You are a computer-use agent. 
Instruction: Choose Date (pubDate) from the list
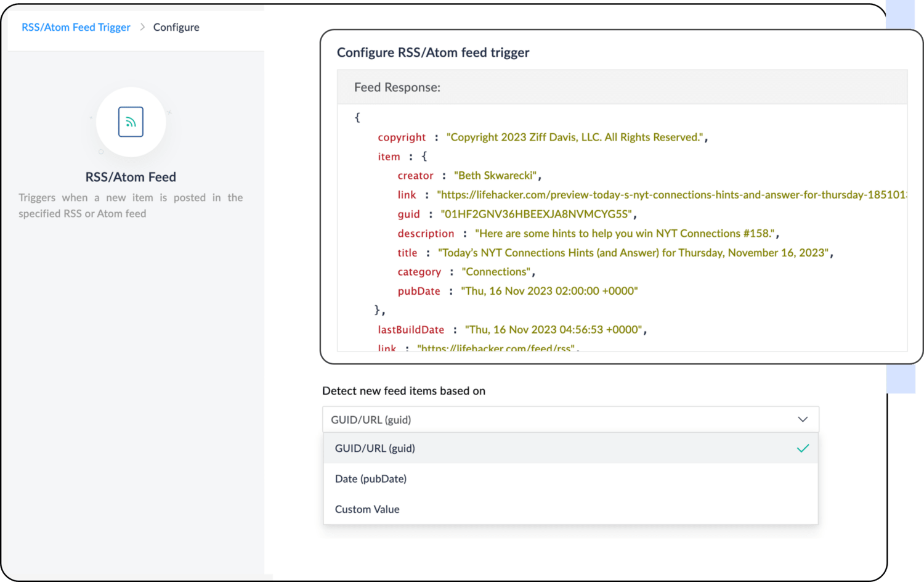point(371,478)
